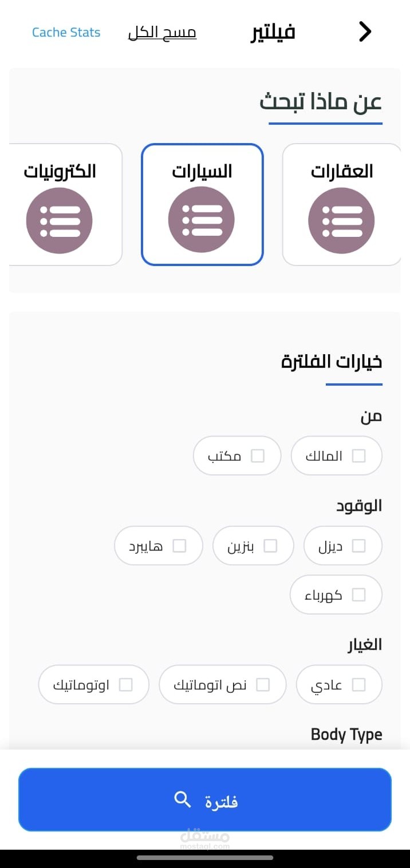Click the search magnifier icon
This screenshot has width=410, height=868.
click(183, 799)
